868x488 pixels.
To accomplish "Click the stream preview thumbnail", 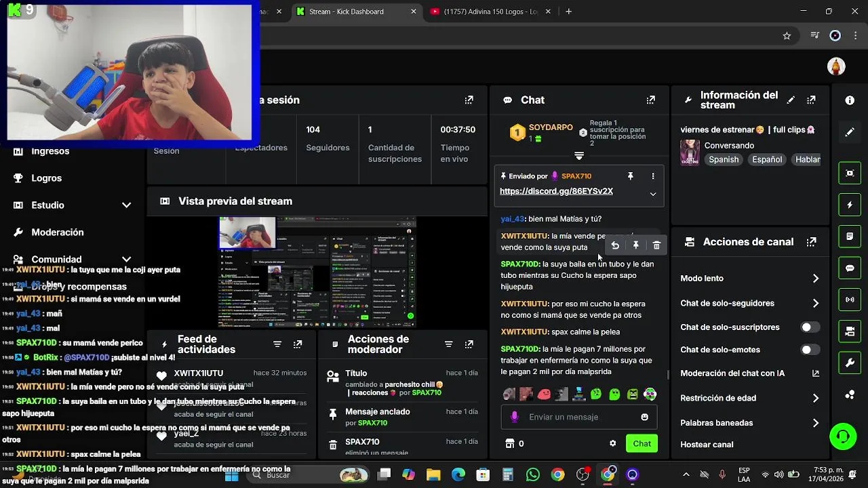I will click(317, 272).
